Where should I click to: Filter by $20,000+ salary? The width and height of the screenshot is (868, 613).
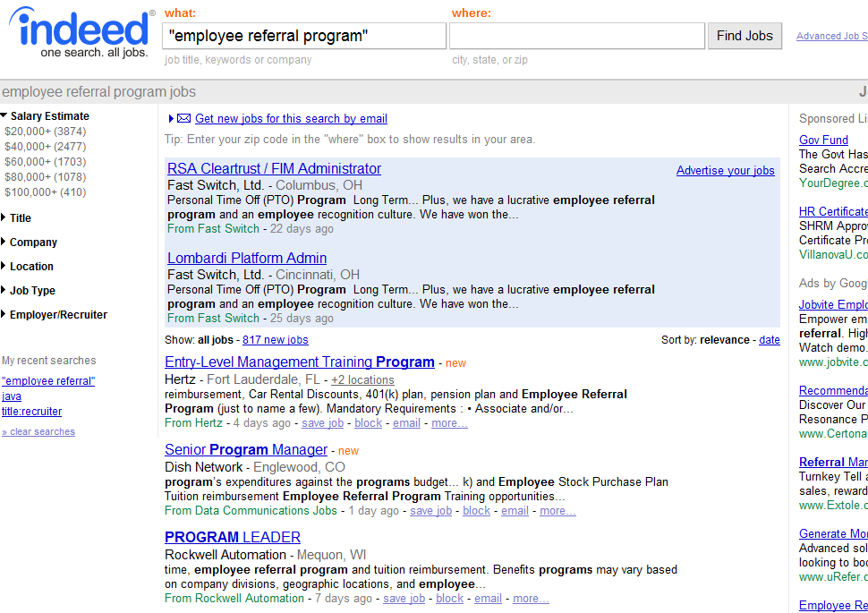click(46, 132)
